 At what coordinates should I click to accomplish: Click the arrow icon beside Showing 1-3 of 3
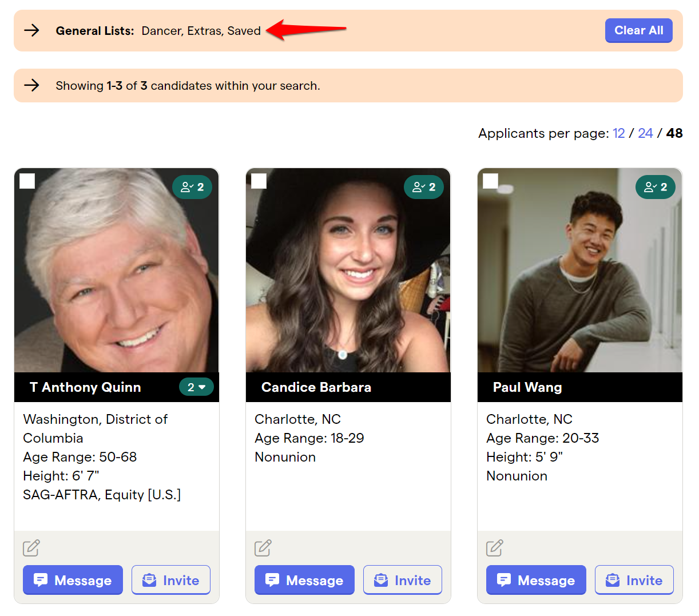coord(32,85)
